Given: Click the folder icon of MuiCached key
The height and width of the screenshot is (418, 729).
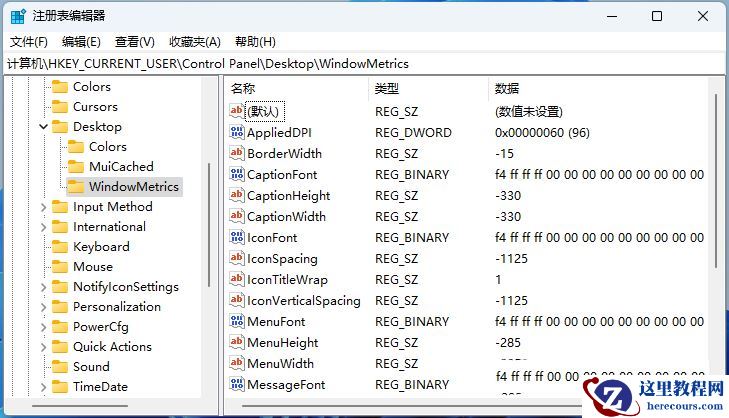Looking at the screenshot, I should (x=76, y=166).
